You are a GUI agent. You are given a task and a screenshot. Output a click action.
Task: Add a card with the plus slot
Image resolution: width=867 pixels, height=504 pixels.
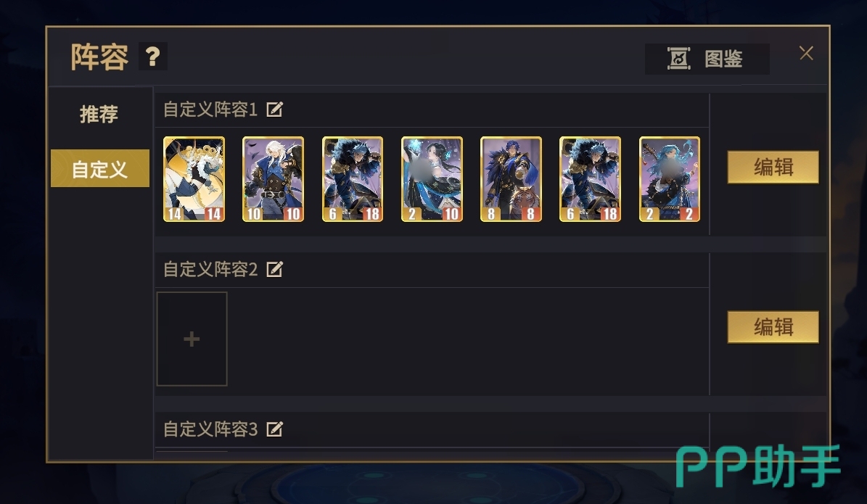192,339
